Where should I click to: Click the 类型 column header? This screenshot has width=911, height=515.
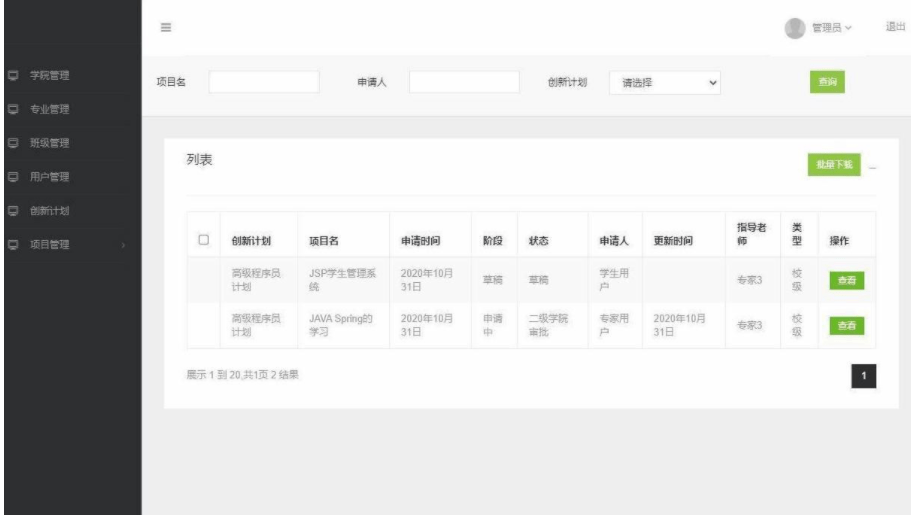797,234
